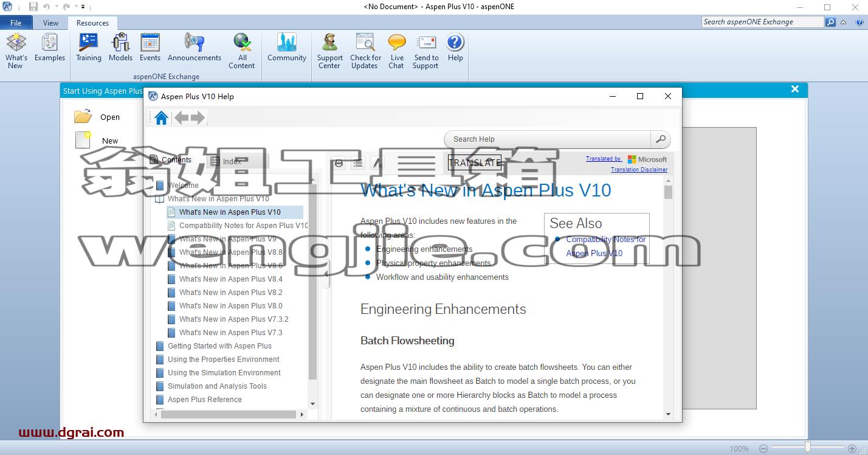Switch to the View ribbon tab
Viewport: 868px width, 455px height.
(x=50, y=23)
